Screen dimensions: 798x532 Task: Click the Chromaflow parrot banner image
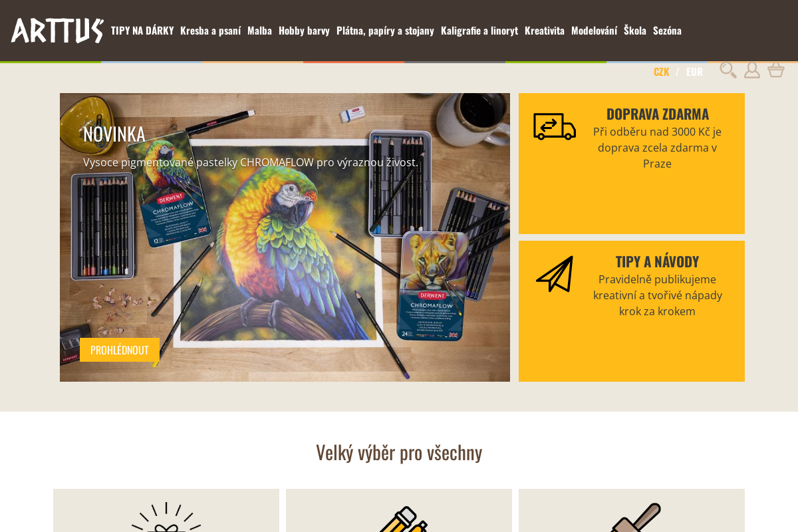click(x=285, y=237)
